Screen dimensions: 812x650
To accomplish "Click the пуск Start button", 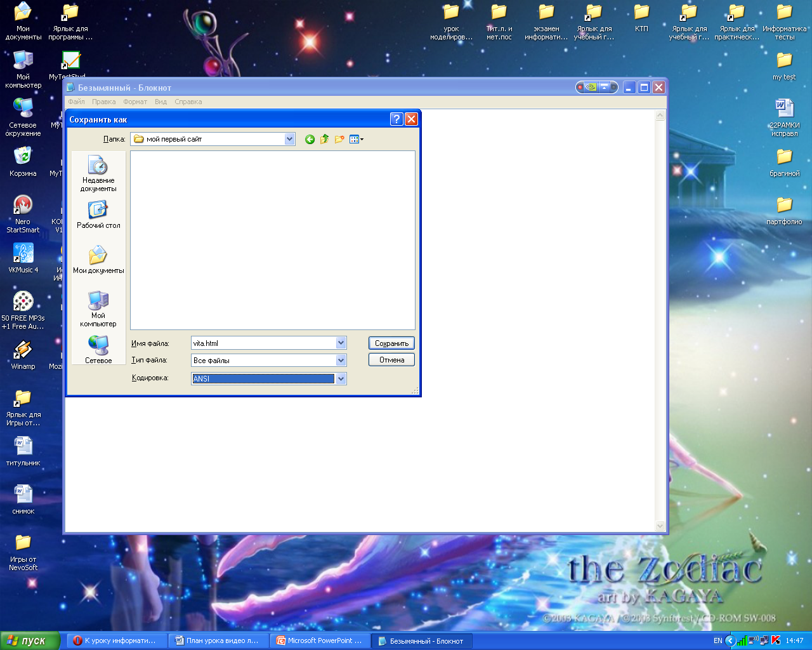I will (x=30, y=640).
